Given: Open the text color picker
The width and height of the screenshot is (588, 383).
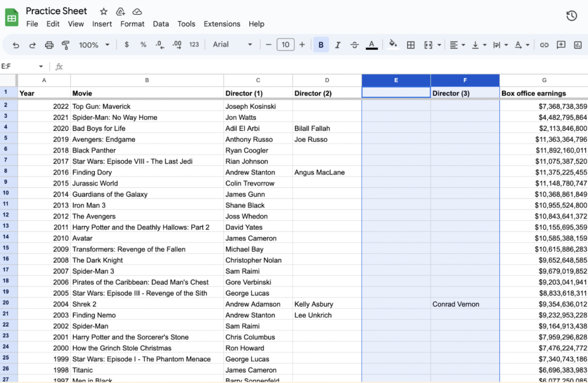Looking at the screenshot, I should point(372,45).
